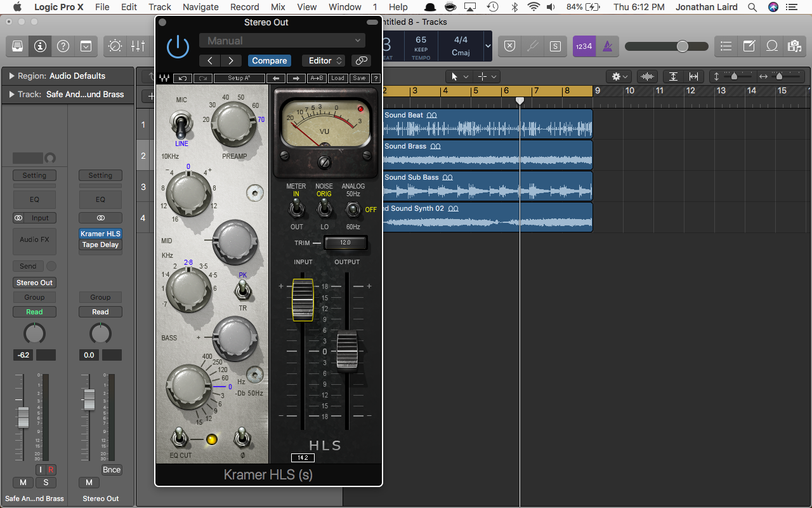Toggle plugin power bypass button
The width and height of the screenshot is (812, 508).
click(x=178, y=46)
